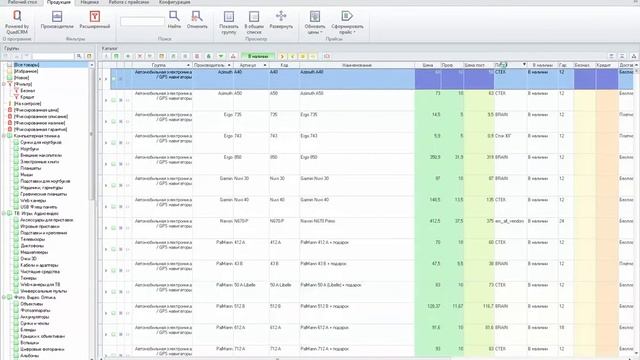Switch to the Работа с прайсами tab
This screenshot has width=640, height=360.
pos(129,2)
